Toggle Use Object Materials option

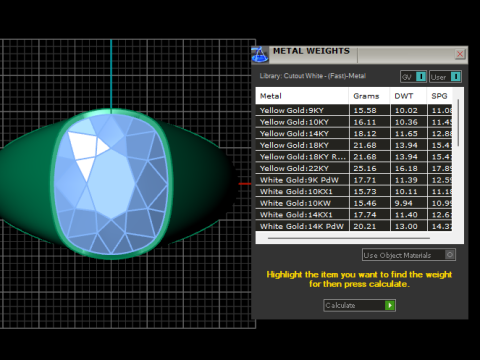pyautogui.click(x=409, y=255)
